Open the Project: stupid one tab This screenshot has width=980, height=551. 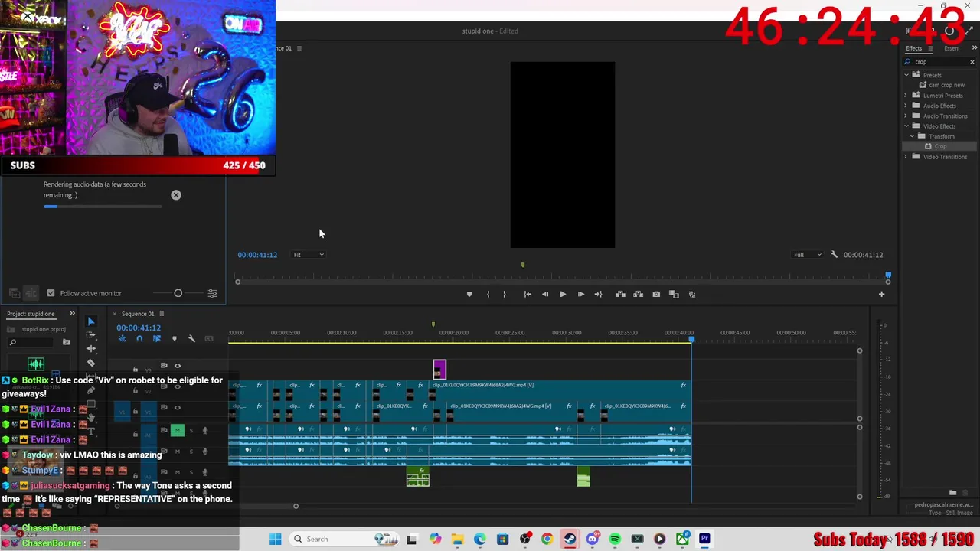pos(31,314)
